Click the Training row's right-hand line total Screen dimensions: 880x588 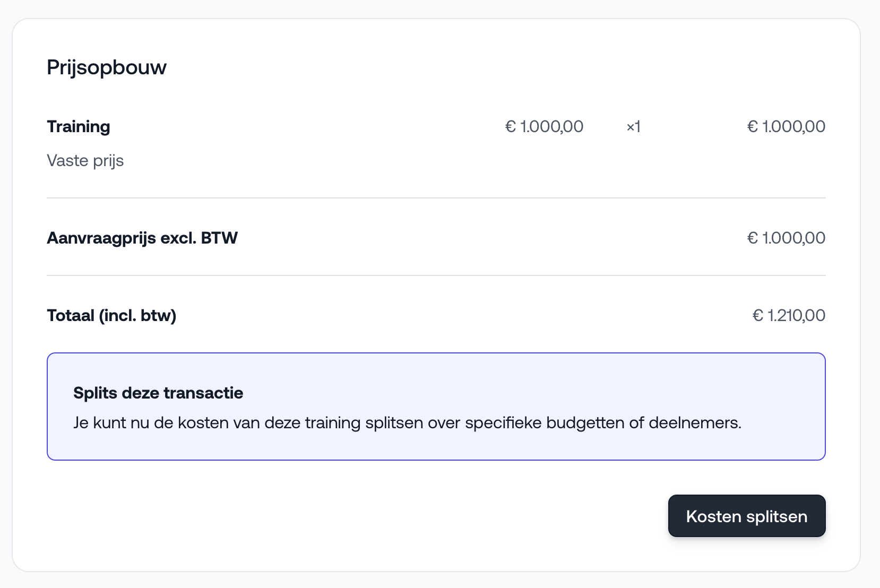(786, 127)
